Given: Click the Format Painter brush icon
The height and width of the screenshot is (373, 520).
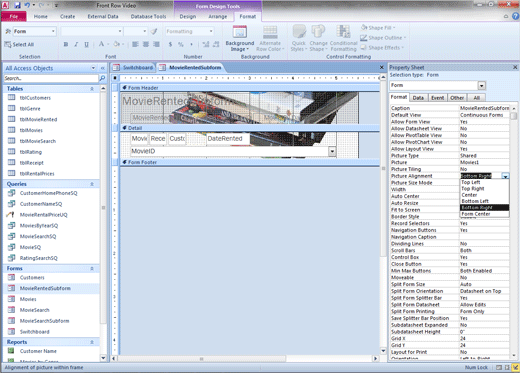Looking at the screenshot, I should click(x=154, y=31).
